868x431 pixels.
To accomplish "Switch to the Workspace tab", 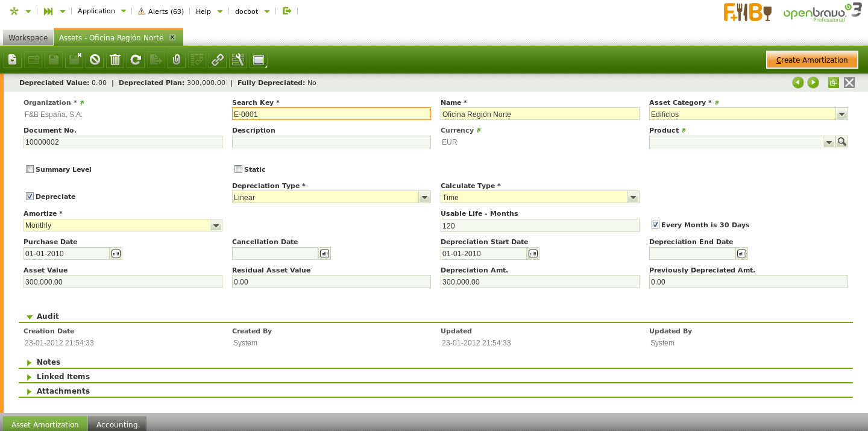I will point(28,37).
